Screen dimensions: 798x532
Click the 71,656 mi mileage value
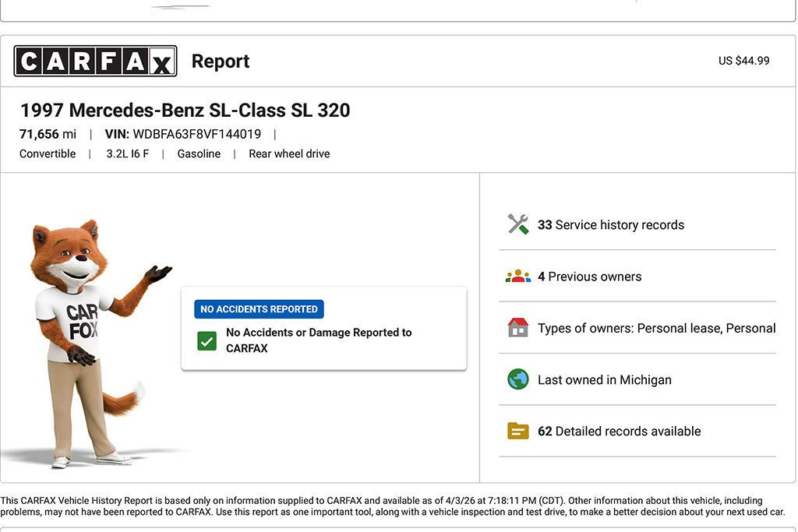tap(48, 134)
